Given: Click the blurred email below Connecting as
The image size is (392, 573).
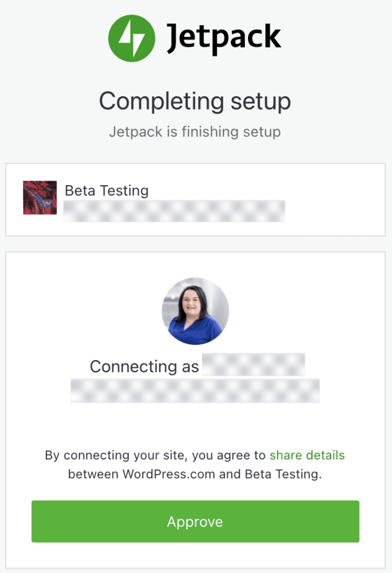Looking at the screenshot, I should point(195,391).
